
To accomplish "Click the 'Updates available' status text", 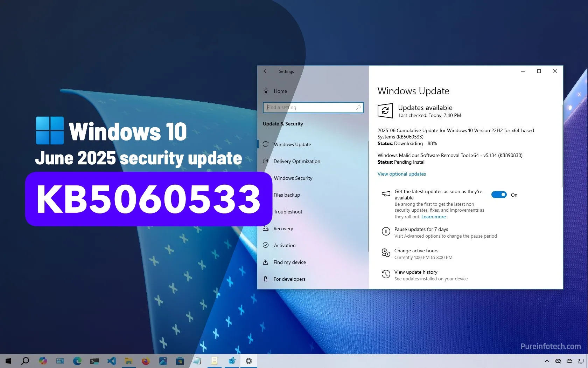I will tap(425, 108).
